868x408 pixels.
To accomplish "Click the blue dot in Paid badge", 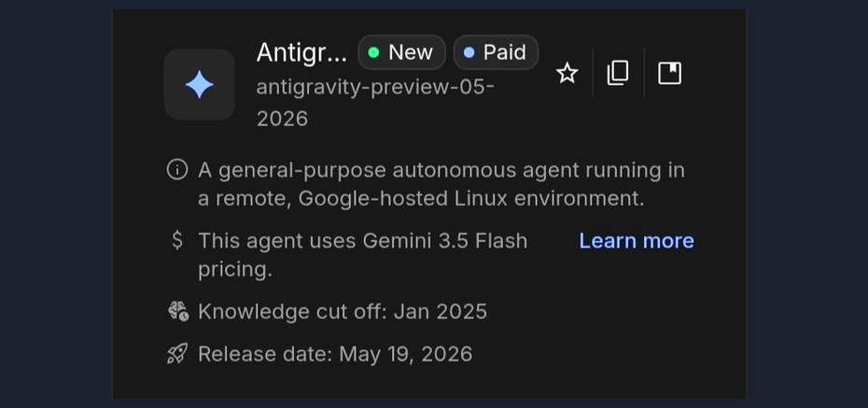I will click(x=469, y=52).
